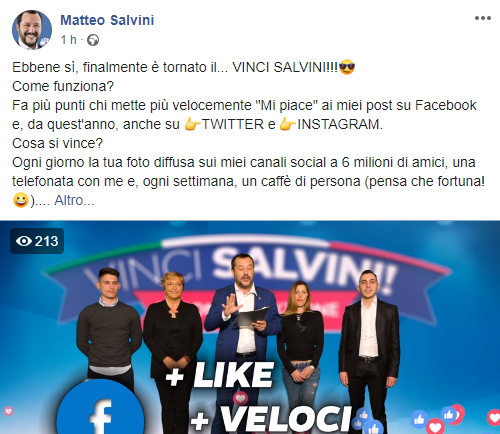500x434 pixels.
Task: Click the pointing hand emoji before INSTAGRAM
Action: click(x=287, y=124)
